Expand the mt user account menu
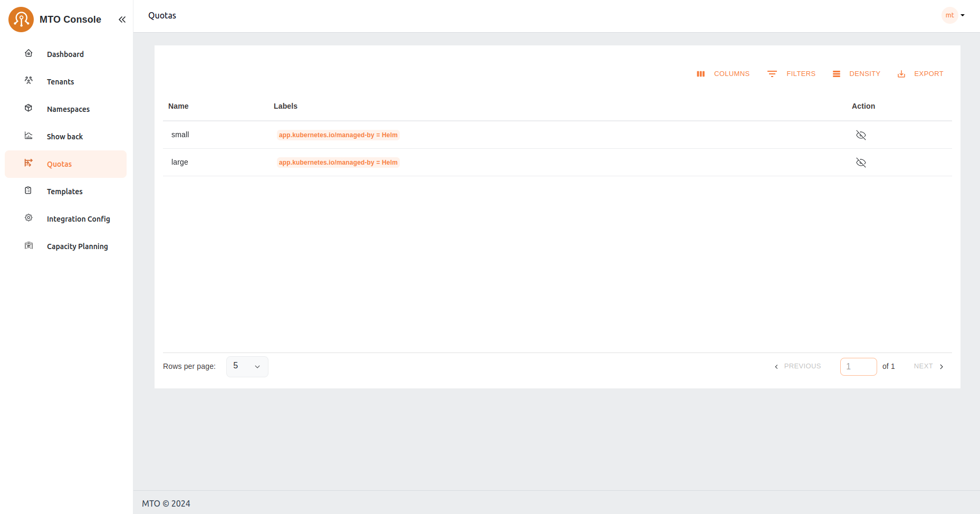980x514 pixels. click(x=954, y=15)
